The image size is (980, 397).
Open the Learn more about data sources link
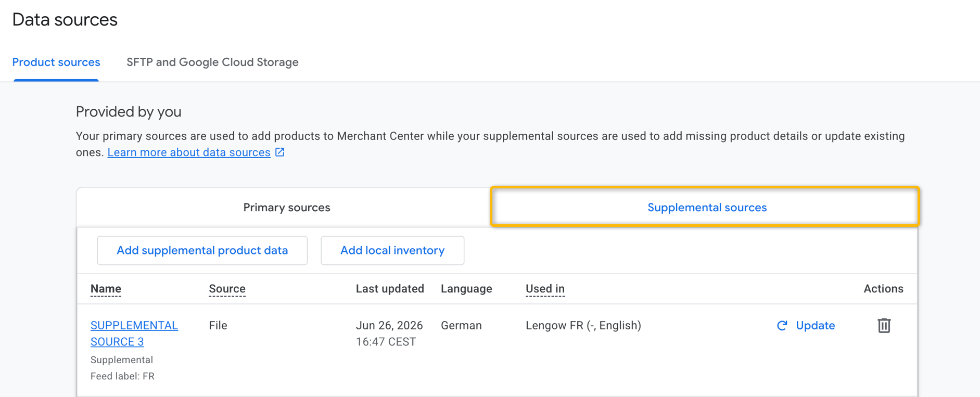coord(189,152)
